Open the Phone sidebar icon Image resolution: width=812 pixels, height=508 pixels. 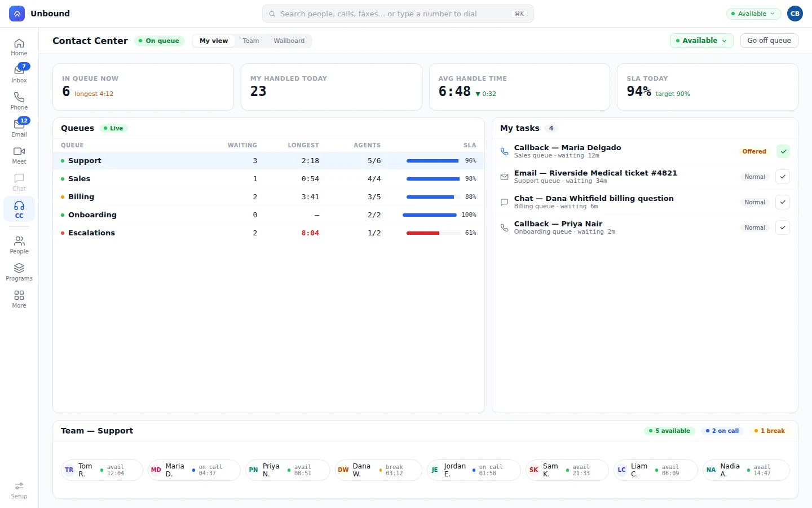click(19, 100)
